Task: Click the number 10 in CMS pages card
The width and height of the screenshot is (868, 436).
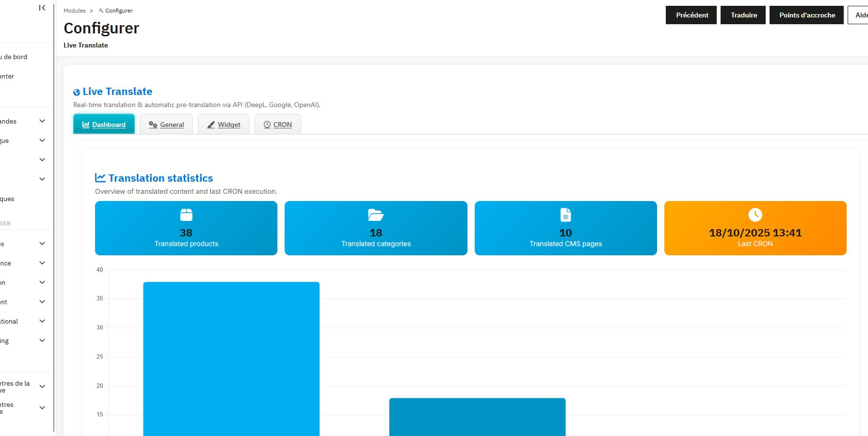Action: [565, 233]
